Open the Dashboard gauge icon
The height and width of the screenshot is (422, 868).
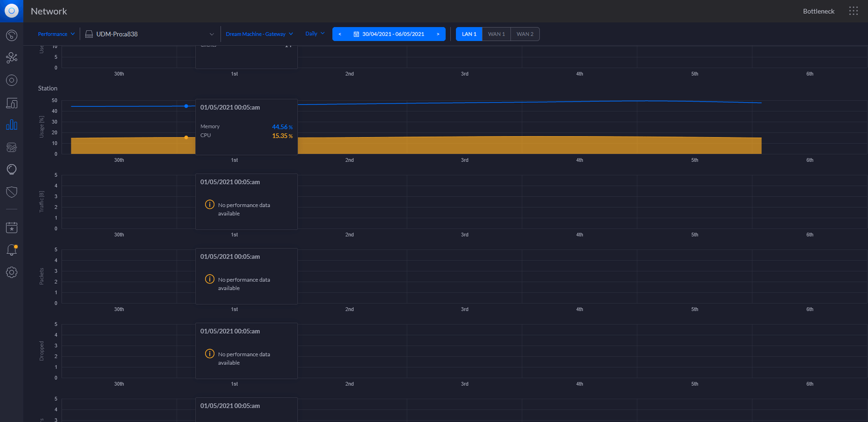tap(12, 35)
